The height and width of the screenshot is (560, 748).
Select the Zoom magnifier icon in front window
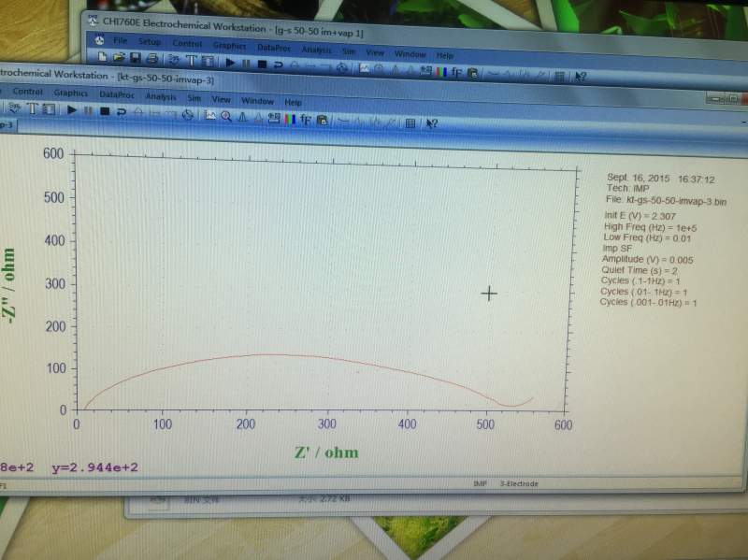pyautogui.click(x=226, y=116)
